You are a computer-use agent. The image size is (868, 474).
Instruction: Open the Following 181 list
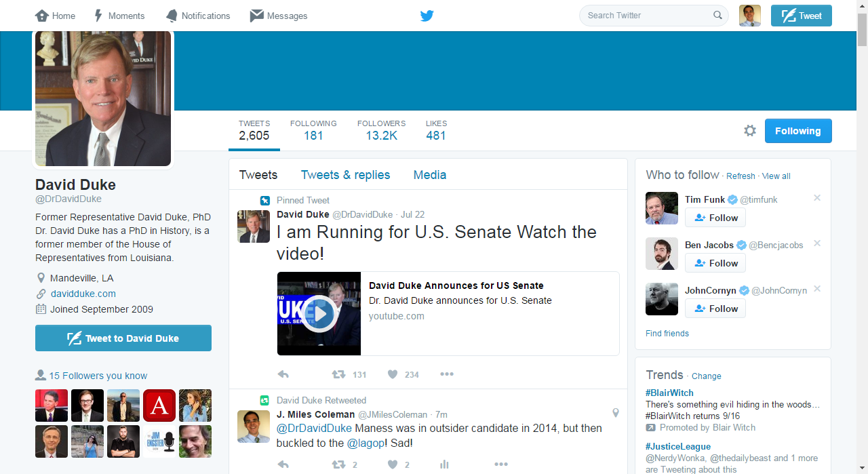pos(313,130)
